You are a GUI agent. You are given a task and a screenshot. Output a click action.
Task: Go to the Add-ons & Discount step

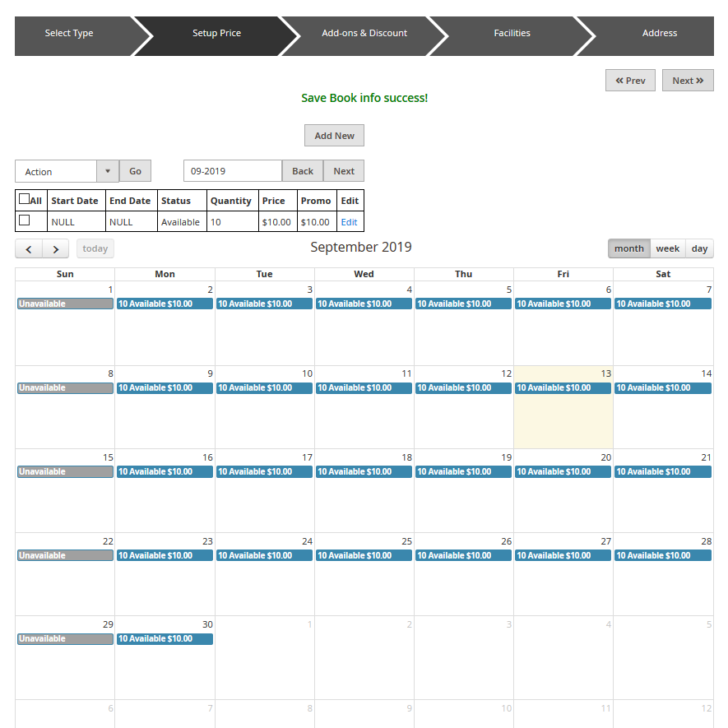pyautogui.click(x=364, y=34)
